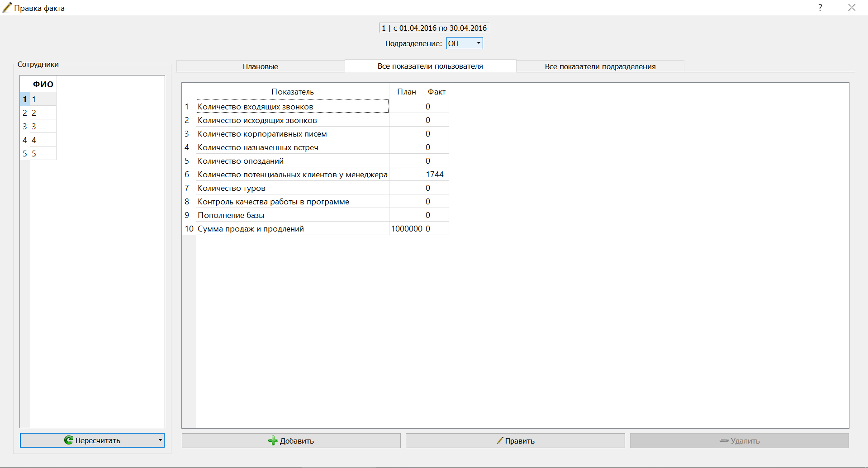Open the Подразделение ОП dropdown
Screen dimensions: 868x468
465,43
